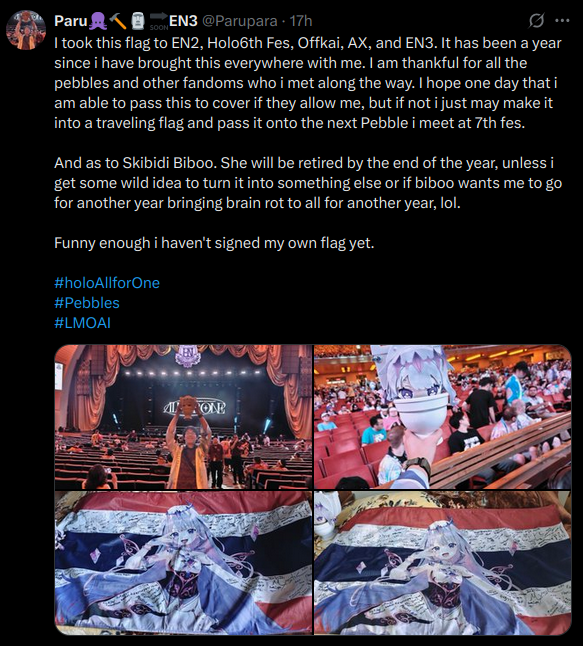Open the @Parupara handle link
583x646 pixels.
[x=239, y=21]
